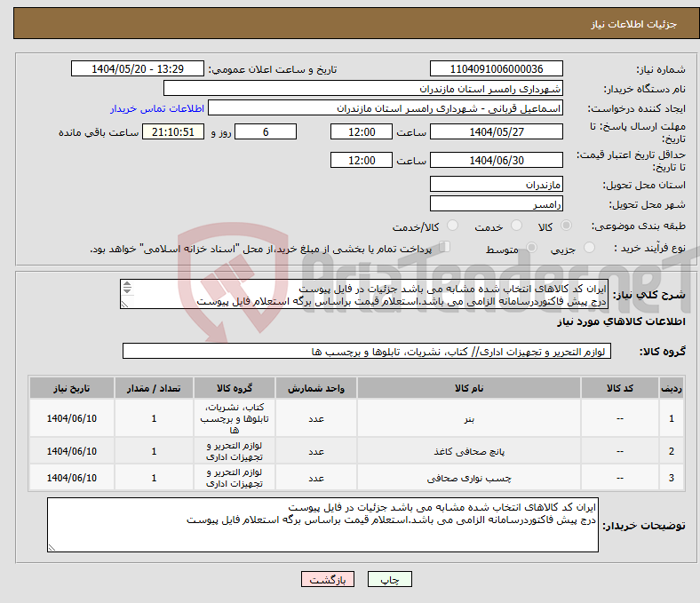Select the کالا radio button
Viewport: 700px width, 603px height.
pos(566,226)
